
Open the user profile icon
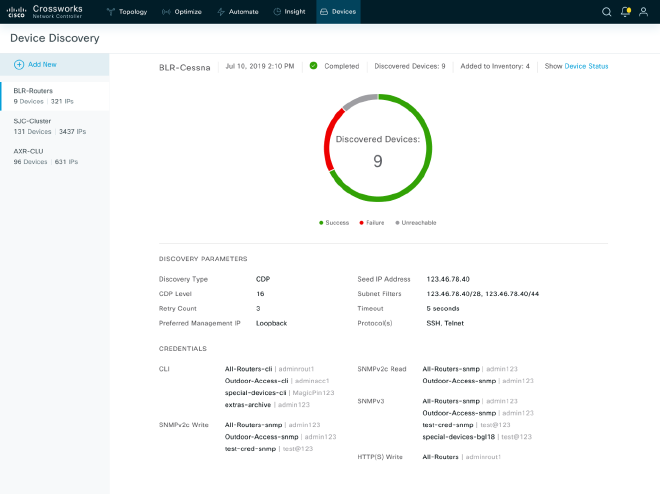point(643,12)
